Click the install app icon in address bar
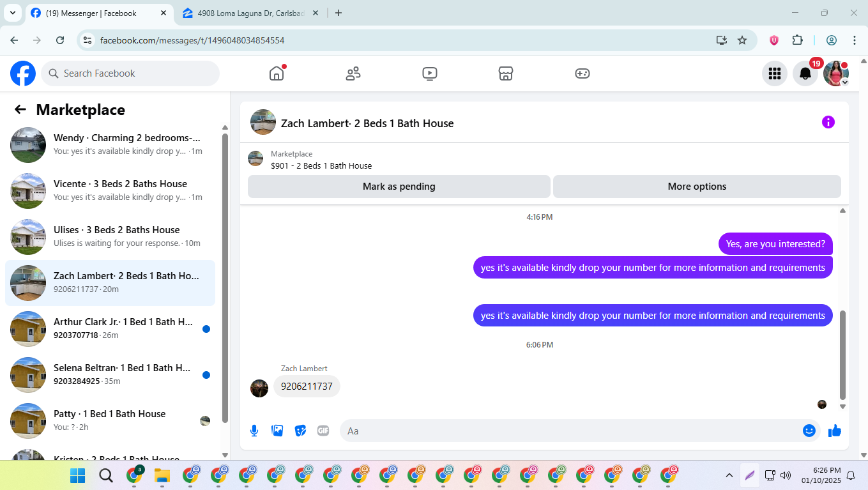This screenshot has height=490, width=868. [x=722, y=40]
